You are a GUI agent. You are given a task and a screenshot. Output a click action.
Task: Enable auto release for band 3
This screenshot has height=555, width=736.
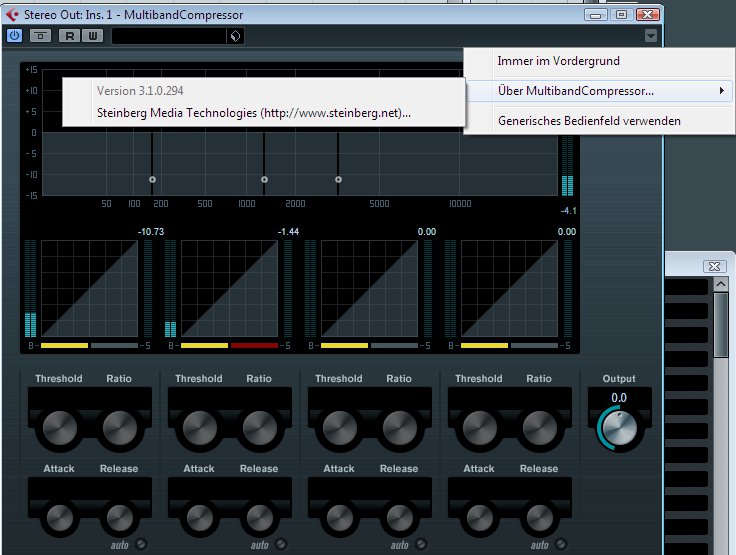pyautogui.click(x=421, y=544)
